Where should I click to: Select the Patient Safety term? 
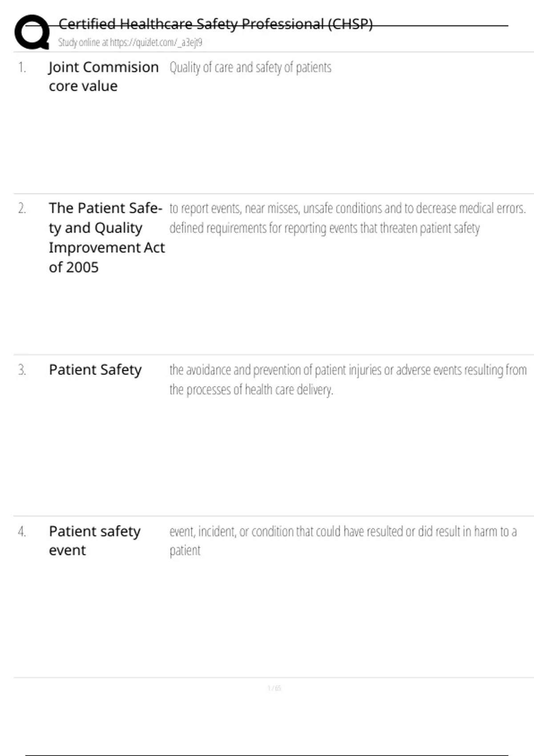[x=95, y=370]
